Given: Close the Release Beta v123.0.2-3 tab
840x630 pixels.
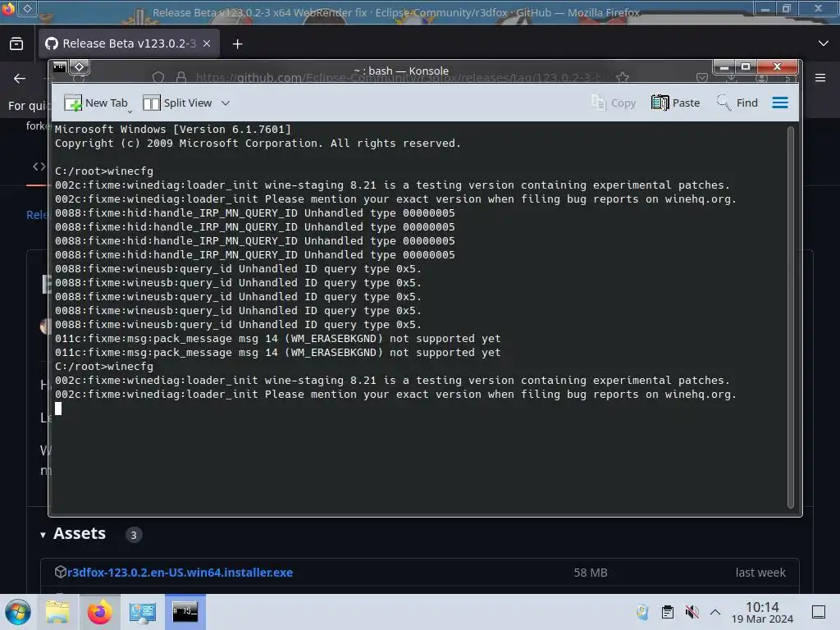Looking at the screenshot, I should point(207,44).
